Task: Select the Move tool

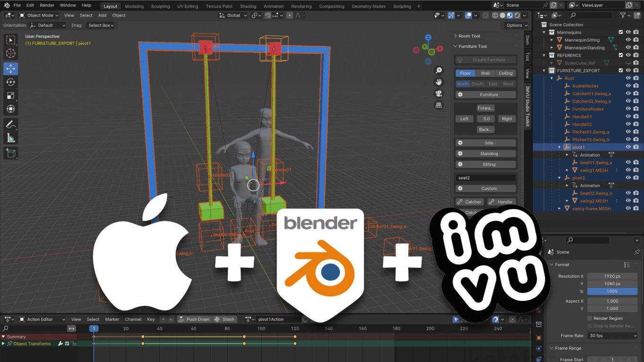Action: [10, 69]
